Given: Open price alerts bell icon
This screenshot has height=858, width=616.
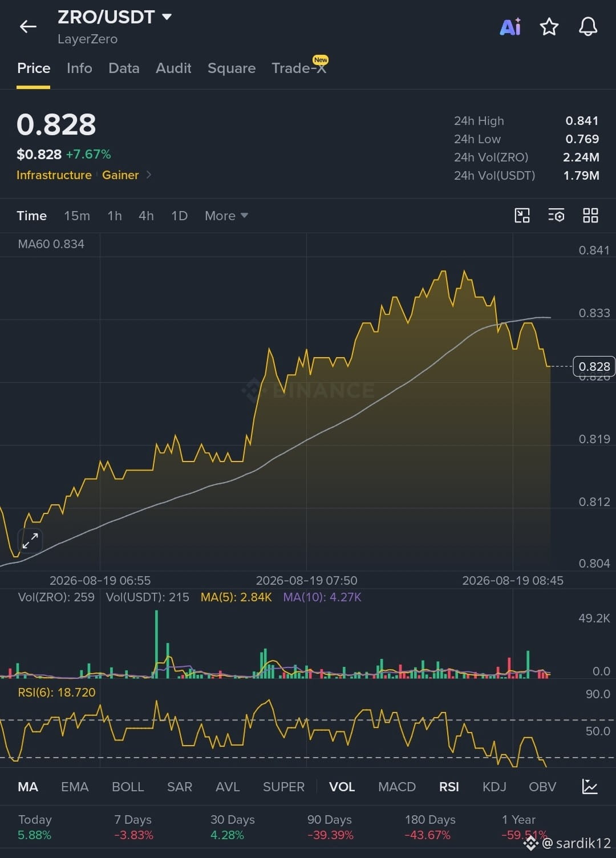Looking at the screenshot, I should (x=588, y=26).
